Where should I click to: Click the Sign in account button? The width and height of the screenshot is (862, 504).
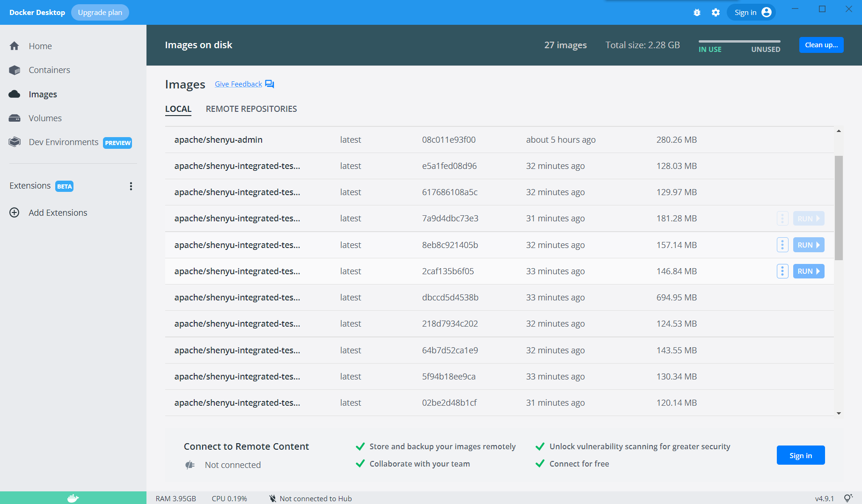click(751, 13)
